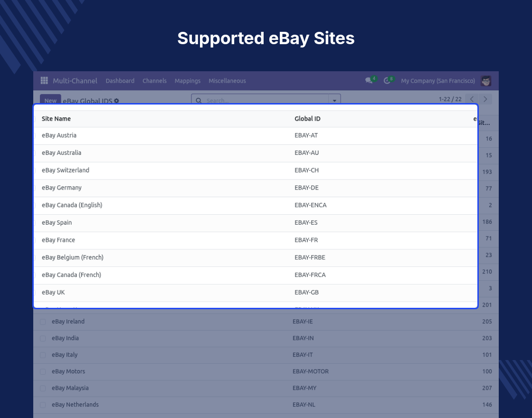Open the Miscellaneous menu
The height and width of the screenshot is (418, 532).
pyautogui.click(x=227, y=81)
